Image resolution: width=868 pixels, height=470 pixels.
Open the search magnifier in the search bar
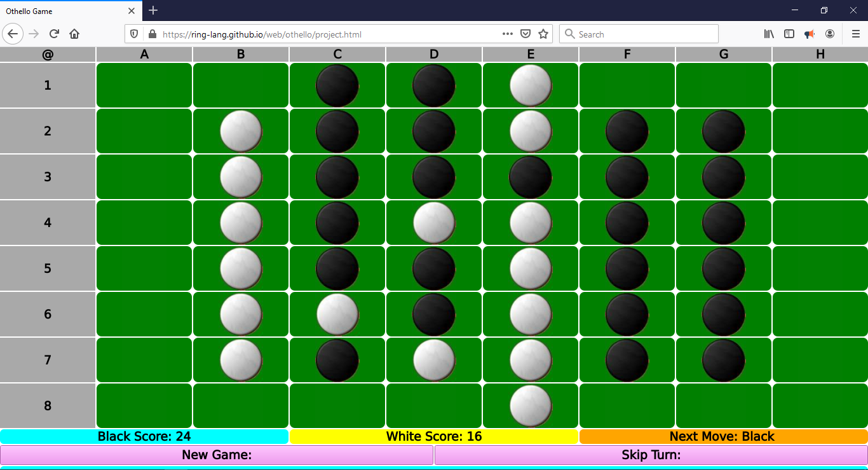570,34
